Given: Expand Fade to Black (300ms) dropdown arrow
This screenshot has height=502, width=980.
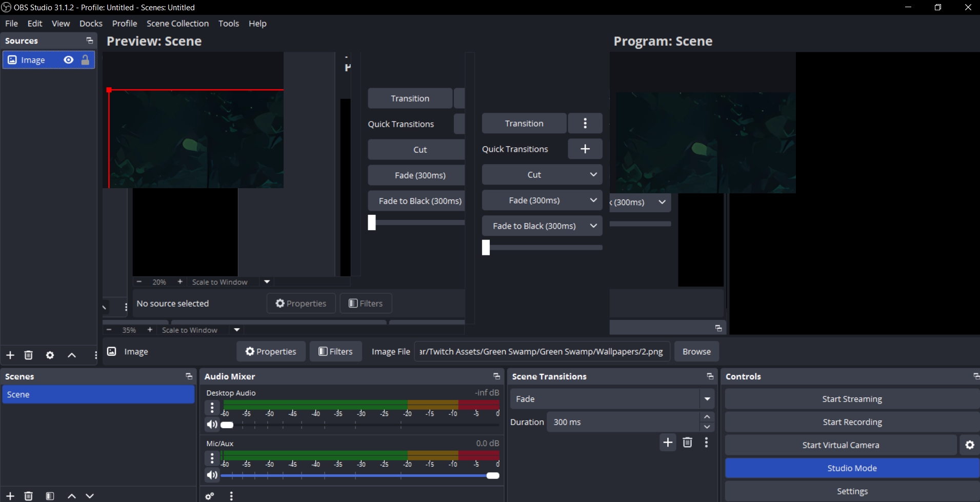Looking at the screenshot, I should (593, 226).
